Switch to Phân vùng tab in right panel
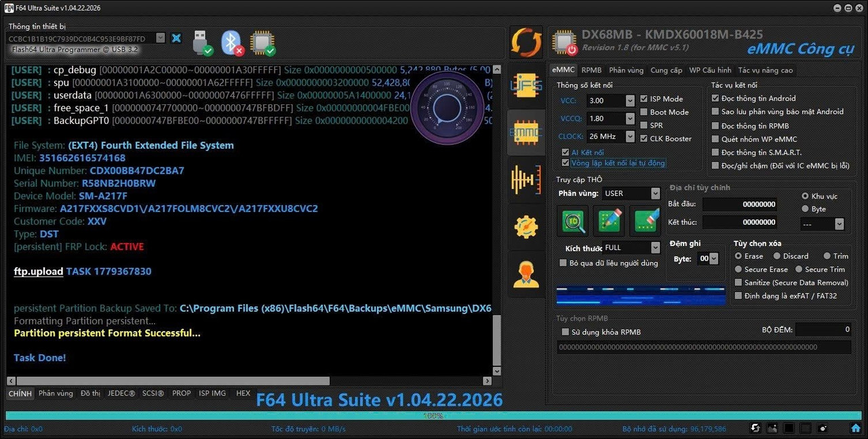This screenshot has width=868, height=439. point(626,70)
